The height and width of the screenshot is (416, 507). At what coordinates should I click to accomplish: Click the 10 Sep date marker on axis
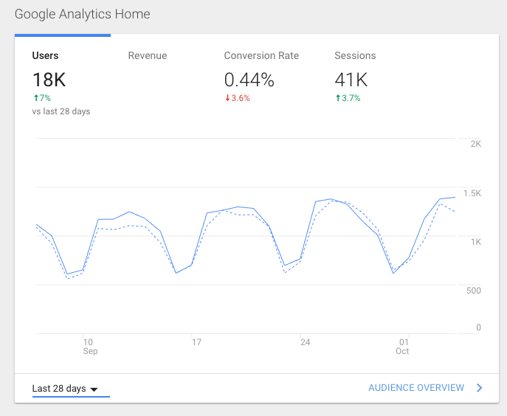click(x=90, y=346)
